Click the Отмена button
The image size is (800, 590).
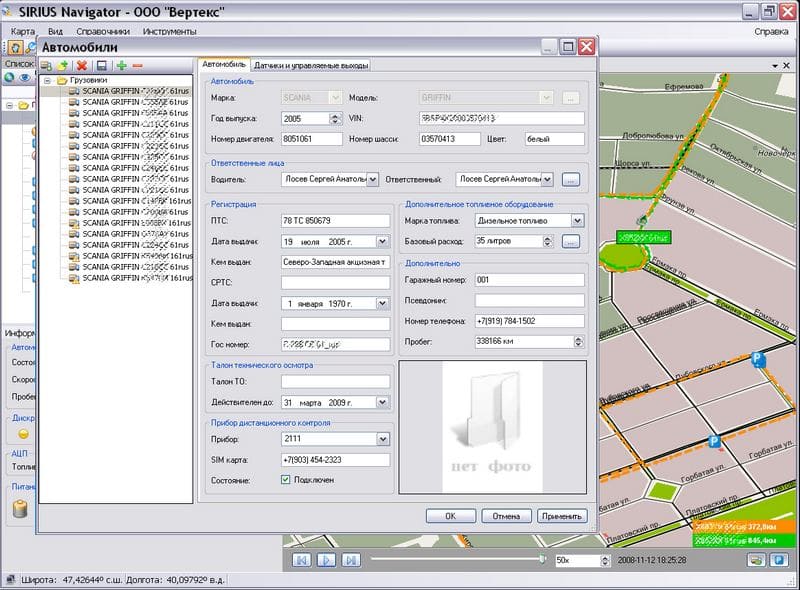click(x=505, y=516)
